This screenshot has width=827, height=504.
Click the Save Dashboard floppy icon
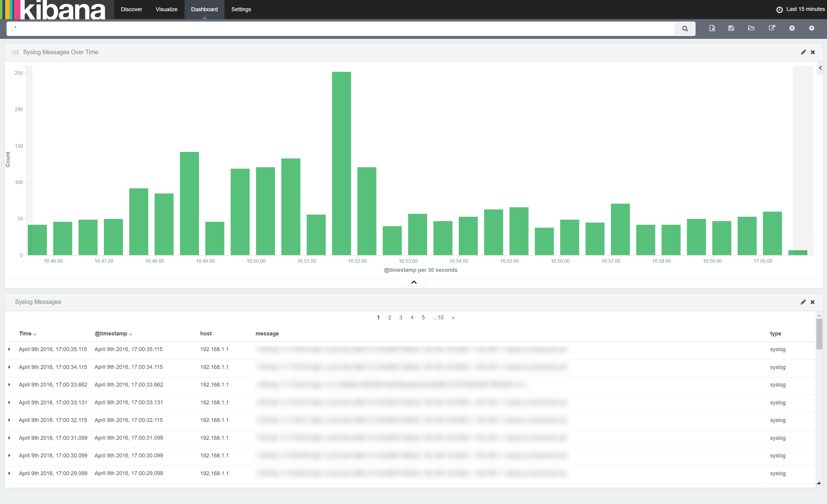[x=731, y=28]
